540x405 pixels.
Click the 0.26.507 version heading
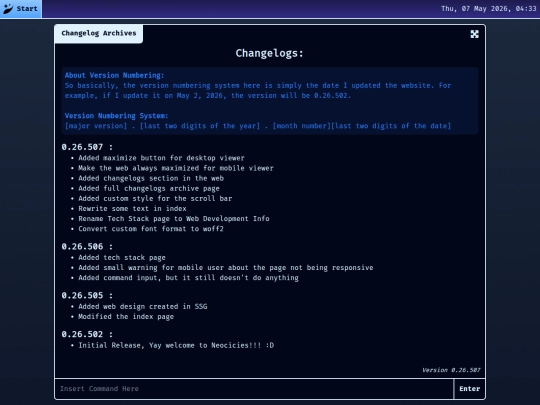click(x=87, y=147)
